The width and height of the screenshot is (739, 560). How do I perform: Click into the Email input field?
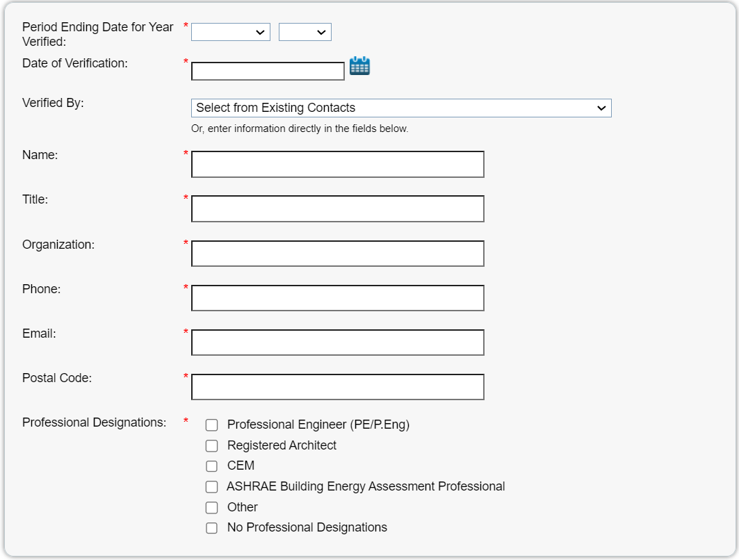[x=337, y=343]
